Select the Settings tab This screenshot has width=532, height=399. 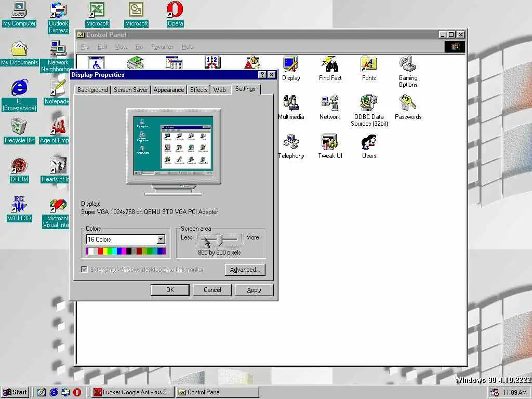click(245, 89)
